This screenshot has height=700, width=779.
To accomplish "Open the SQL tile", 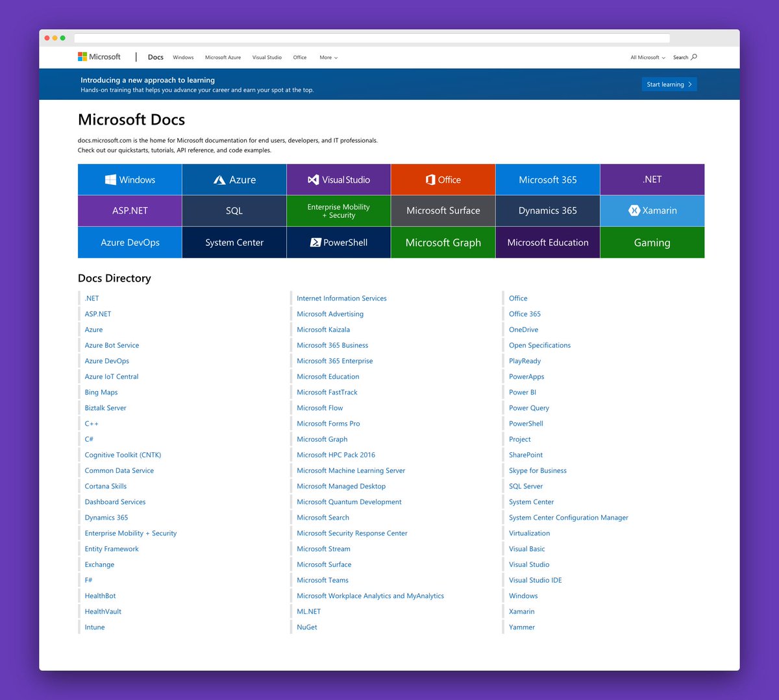I will [x=234, y=211].
